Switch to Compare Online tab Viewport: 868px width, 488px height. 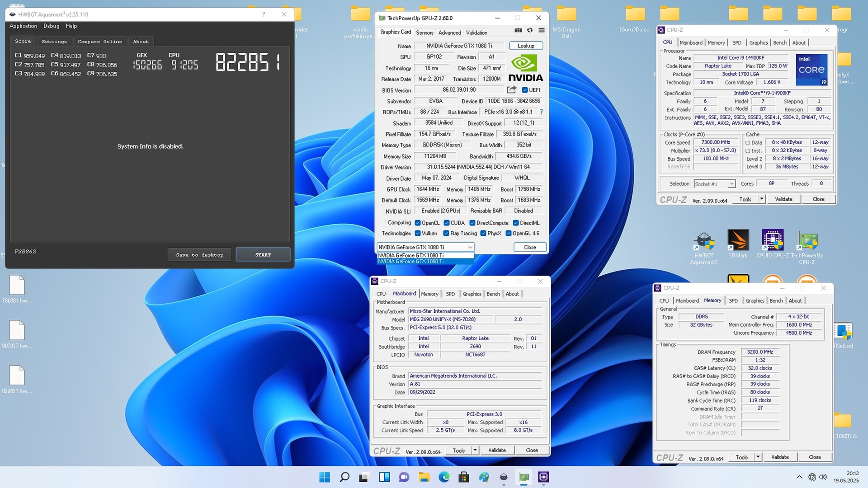coord(100,42)
